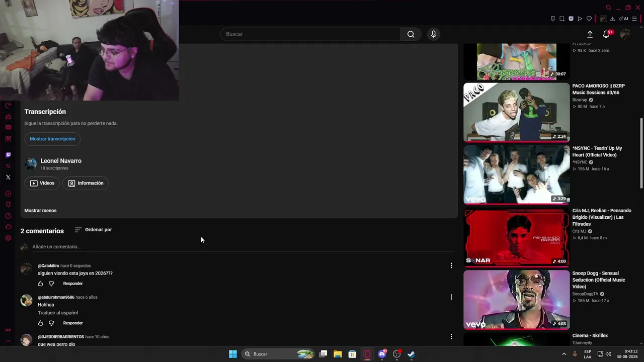Open Steam from the taskbar
Screen dimensions: 644x362
411,354
